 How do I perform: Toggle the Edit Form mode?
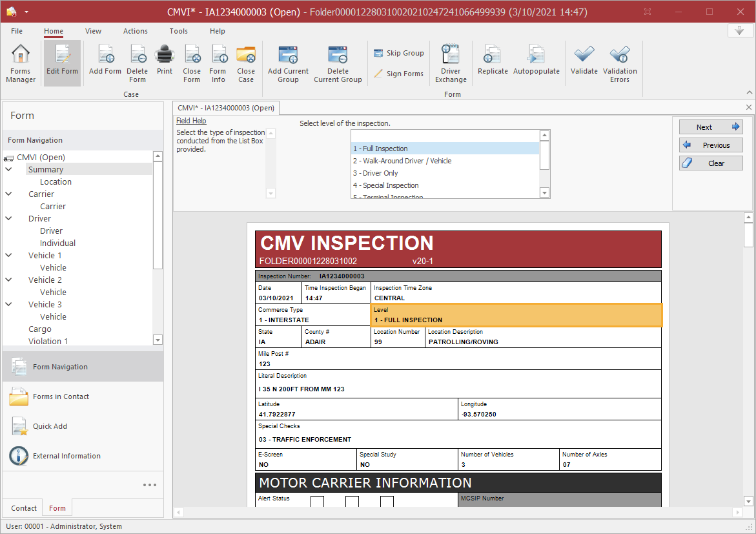pos(62,63)
